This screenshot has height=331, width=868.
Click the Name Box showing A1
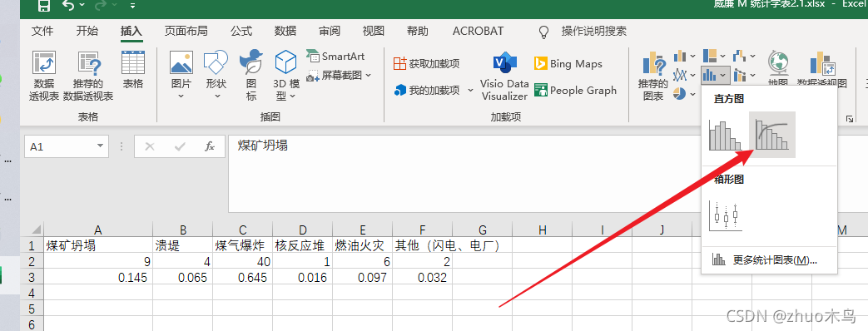coord(59,146)
